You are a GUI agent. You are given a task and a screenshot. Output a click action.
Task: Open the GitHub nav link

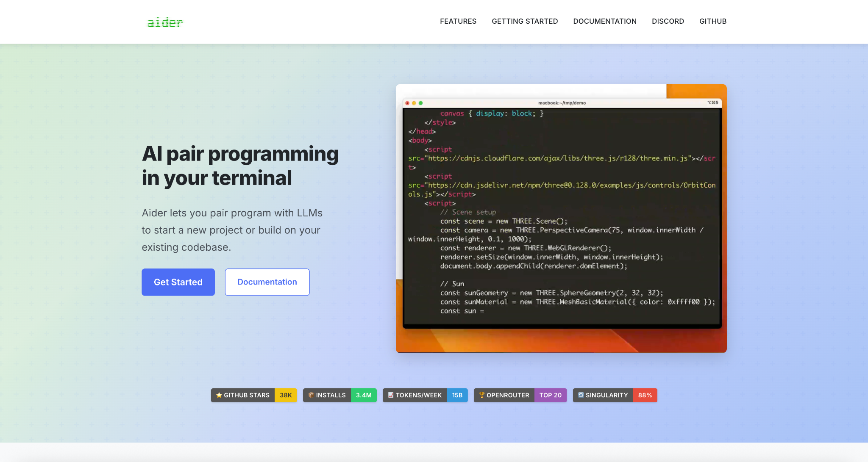712,21
